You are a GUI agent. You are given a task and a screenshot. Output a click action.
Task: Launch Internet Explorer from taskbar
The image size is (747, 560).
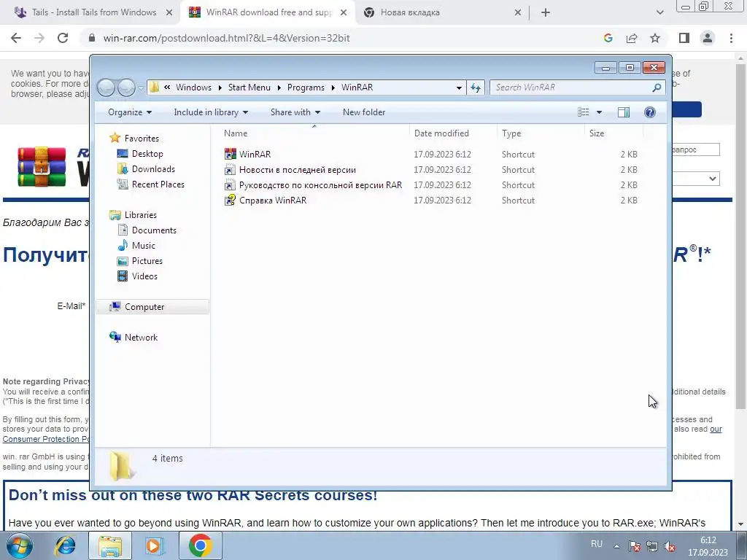[65, 545]
